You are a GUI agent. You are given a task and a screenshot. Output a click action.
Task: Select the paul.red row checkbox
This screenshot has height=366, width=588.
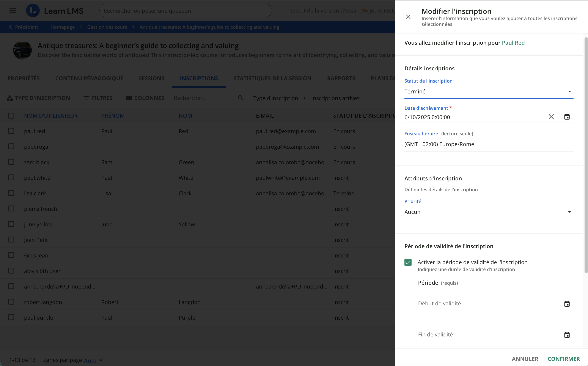11,131
